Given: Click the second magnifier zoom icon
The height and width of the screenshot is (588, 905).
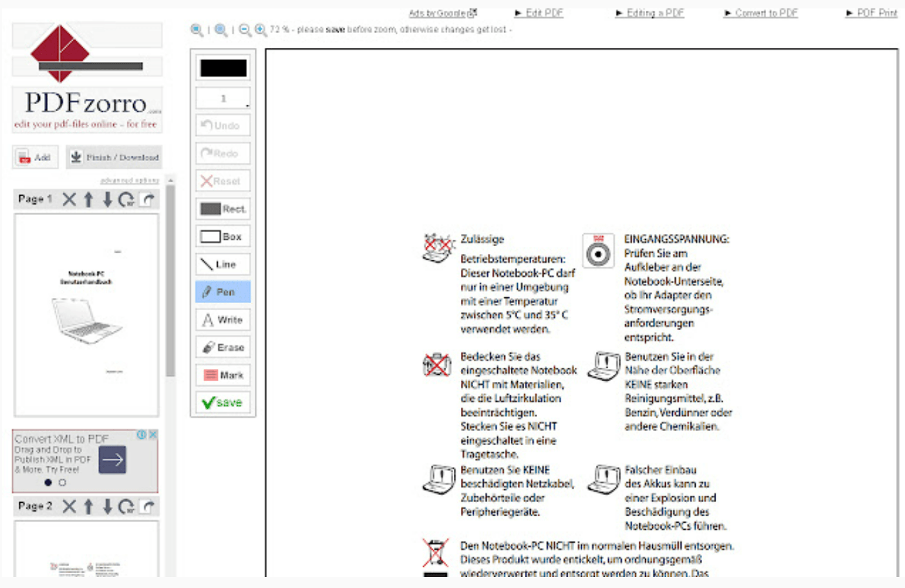Looking at the screenshot, I should (221, 30).
